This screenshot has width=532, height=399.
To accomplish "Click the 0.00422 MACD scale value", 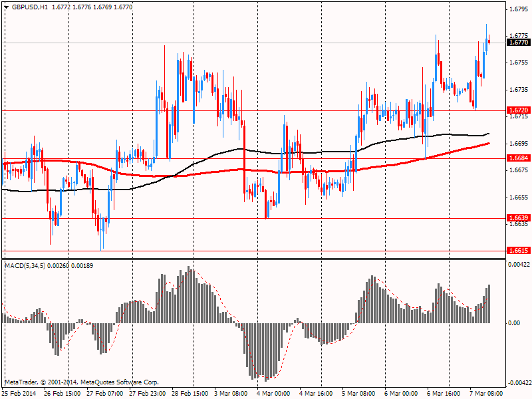I will [519, 265].
